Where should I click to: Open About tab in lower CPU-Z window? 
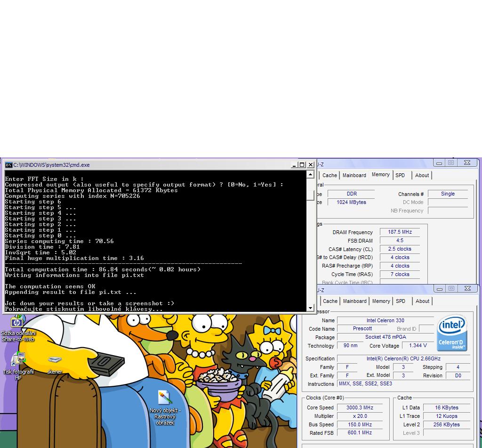coord(422,301)
